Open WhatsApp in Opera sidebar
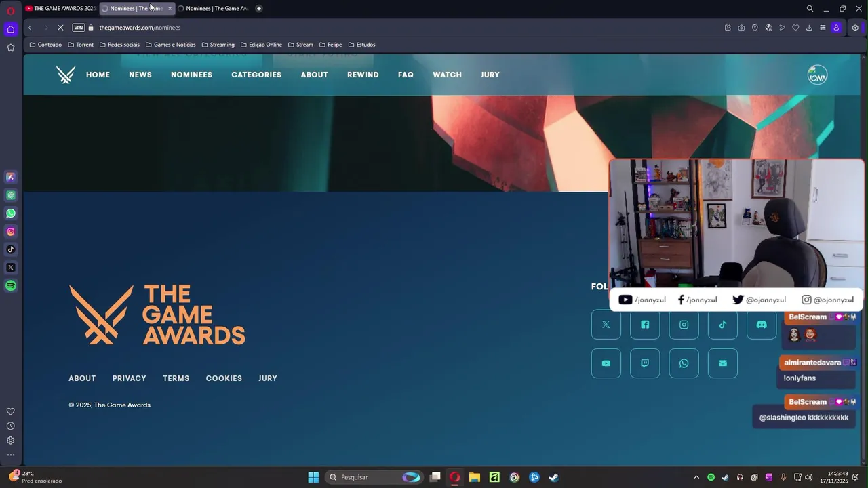 (x=11, y=213)
